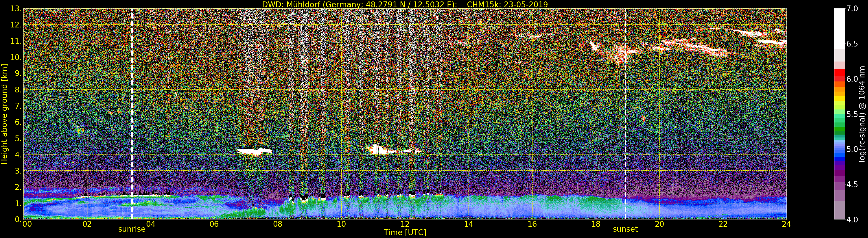Click colorbar tick value '5.0'
This screenshot has width=868, height=238.
pyautogui.click(x=852, y=149)
